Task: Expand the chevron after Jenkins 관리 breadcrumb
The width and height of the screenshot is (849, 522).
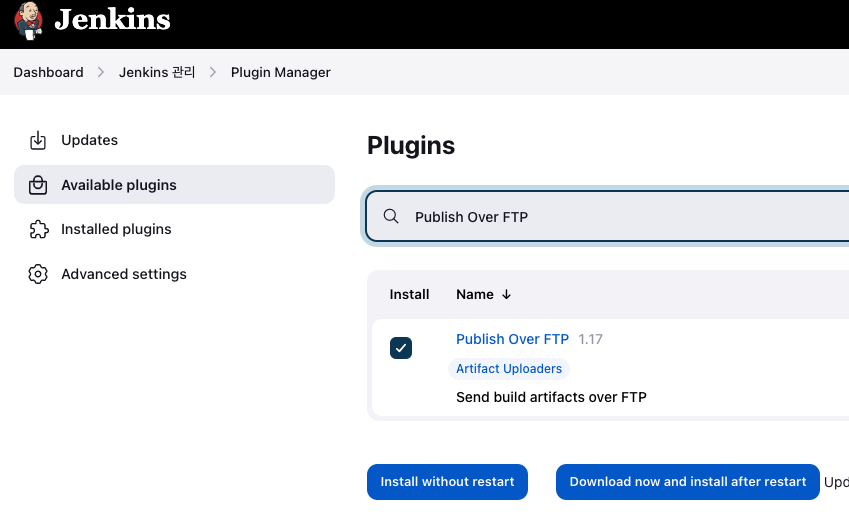Action: pyautogui.click(x=213, y=72)
